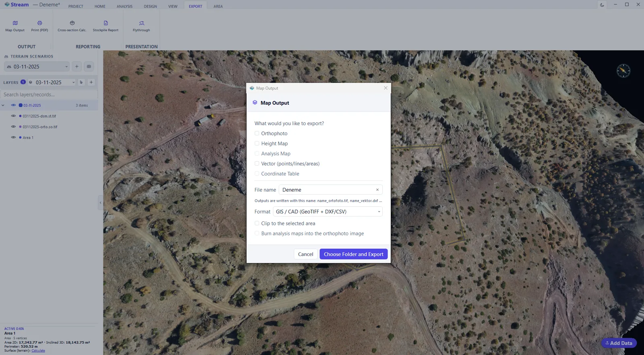The width and height of the screenshot is (644, 355).
Task: Add a new terrain scenario
Action: [77, 66]
